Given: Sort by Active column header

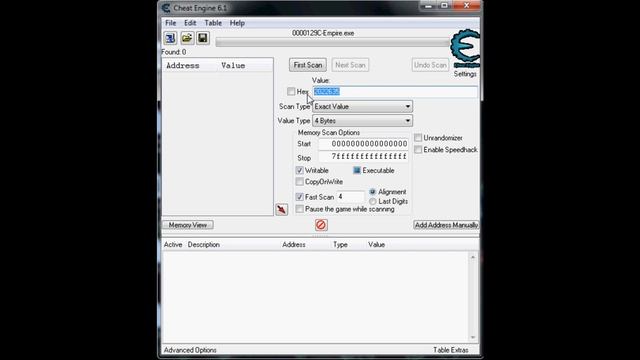Looking at the screenshot, I should (173, 244).
